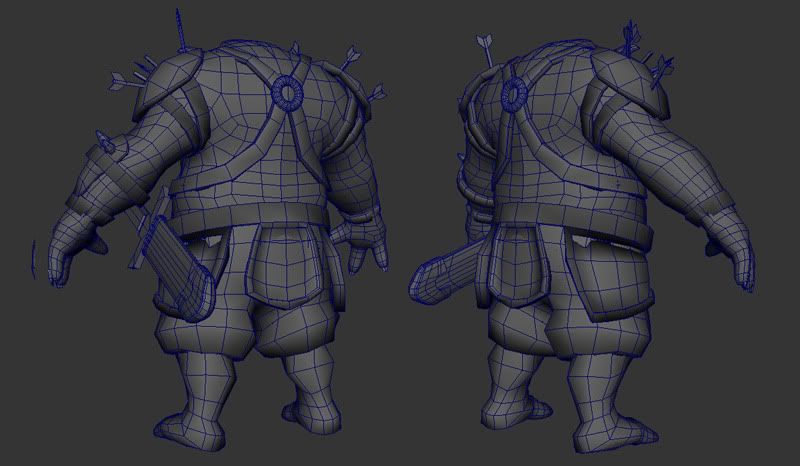Viewport: 800px width, 466px height.
Task: Click the scabbard hanging on left model's hip
Action: point(169,258)
